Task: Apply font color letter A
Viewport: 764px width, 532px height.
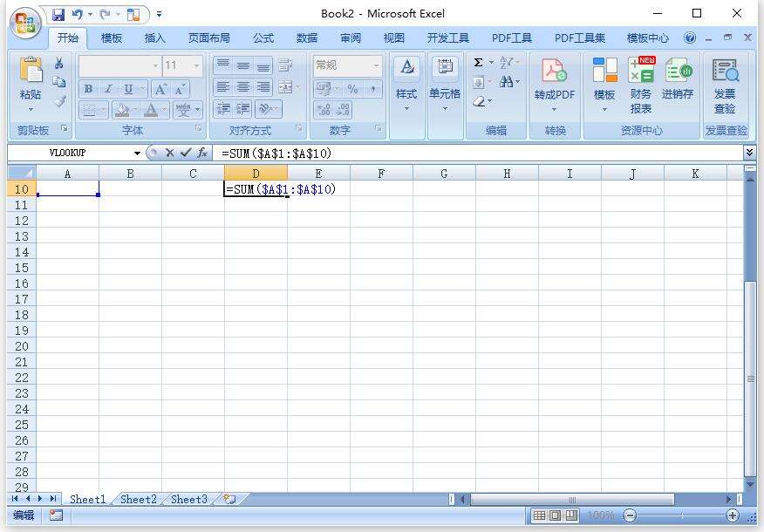Action: pyautogui.click(x=151, y=110)
